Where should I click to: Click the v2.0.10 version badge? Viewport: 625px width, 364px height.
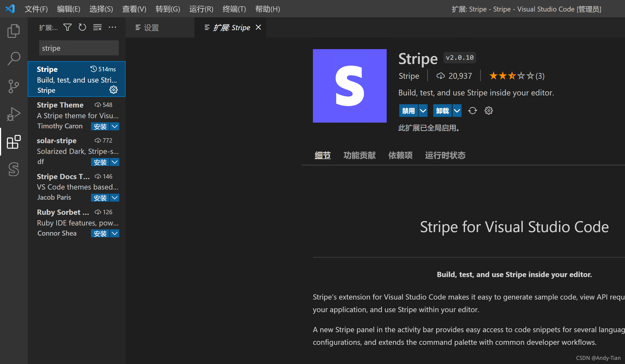pyautogui.click(x=460, y=58)
